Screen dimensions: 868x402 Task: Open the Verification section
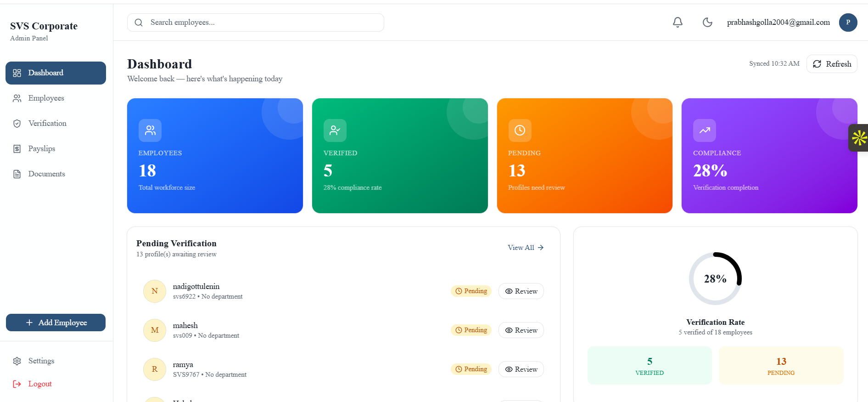(56, 124)
